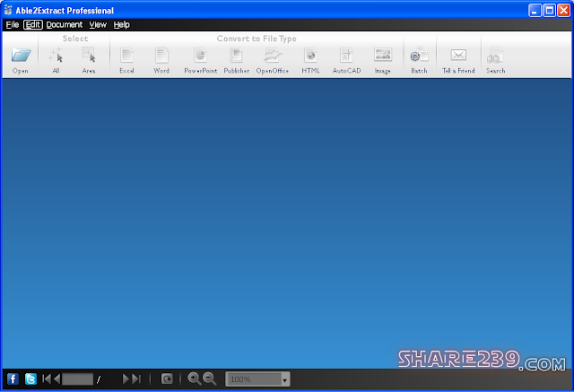Jump to the last page

pos(136,379)
